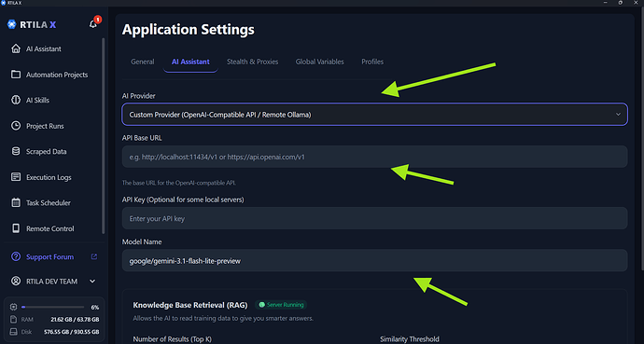644x344 pixels.
Task: Click the RTILA DEV TEAM user avatar icon
Action: [x=16, y=282]
